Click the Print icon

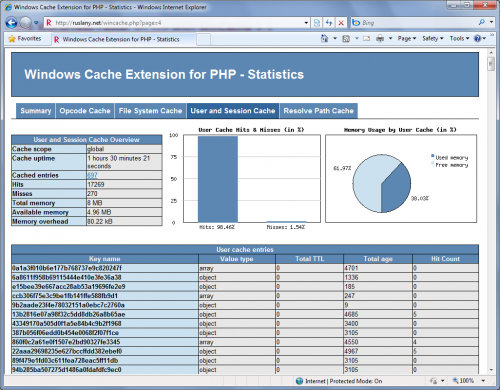tap(380, 39)
